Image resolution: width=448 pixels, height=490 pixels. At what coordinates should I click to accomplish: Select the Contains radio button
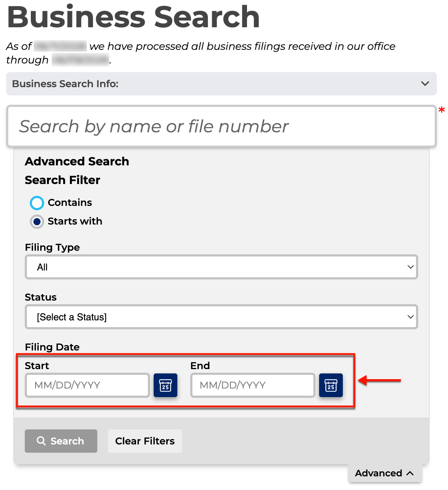[37, 203]
